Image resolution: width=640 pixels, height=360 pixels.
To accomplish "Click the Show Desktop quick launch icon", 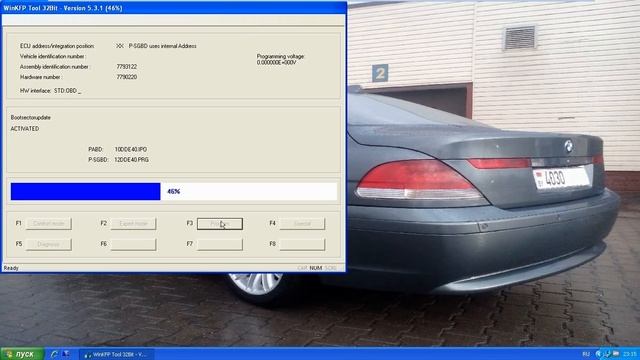I will coord(65,354).
